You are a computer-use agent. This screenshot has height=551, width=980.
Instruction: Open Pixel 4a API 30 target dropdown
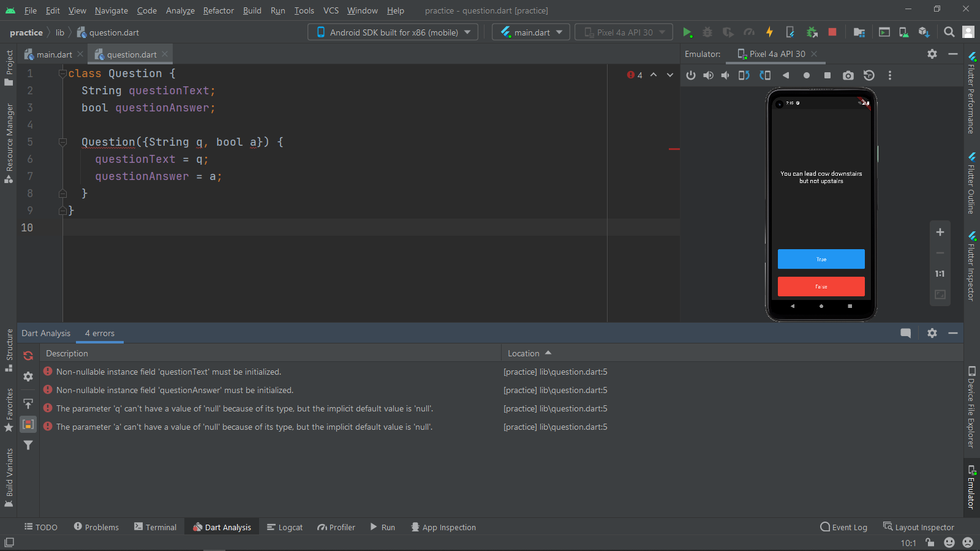click(624, 32)
